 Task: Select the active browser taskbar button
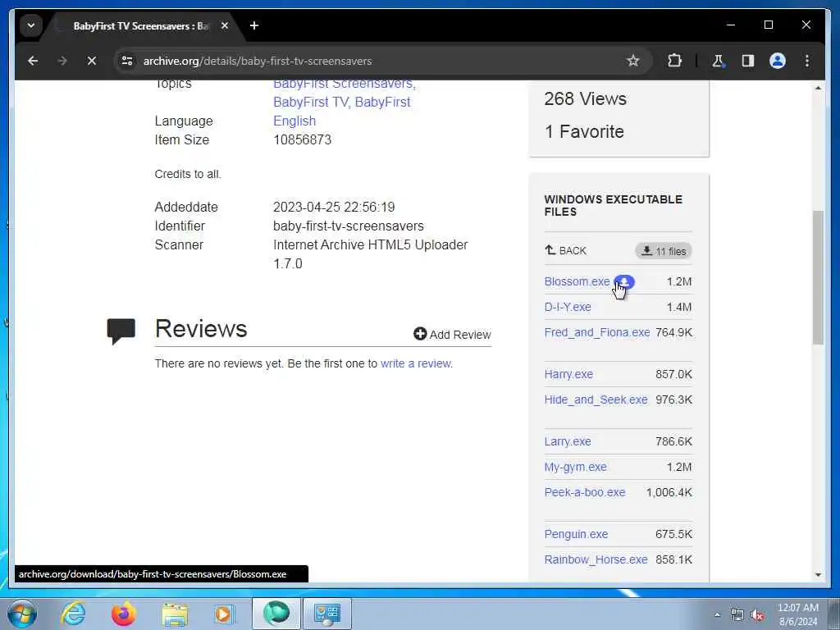pos(276,614)
